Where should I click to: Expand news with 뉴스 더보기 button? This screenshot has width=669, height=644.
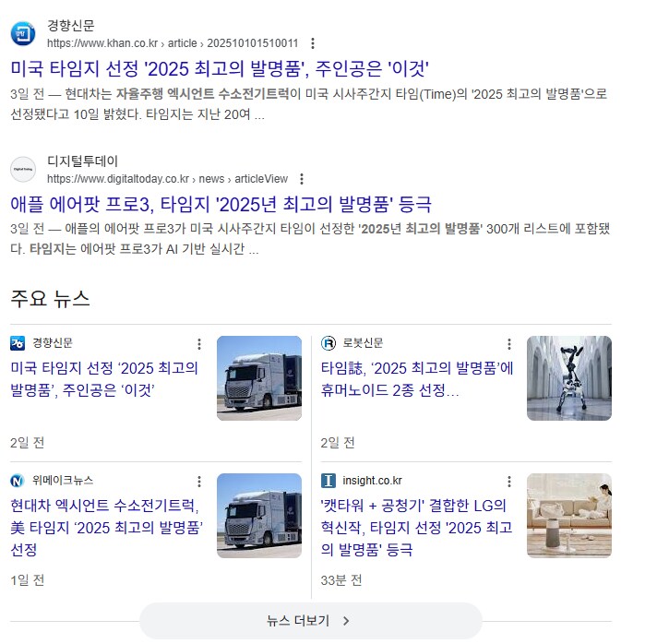311,621
